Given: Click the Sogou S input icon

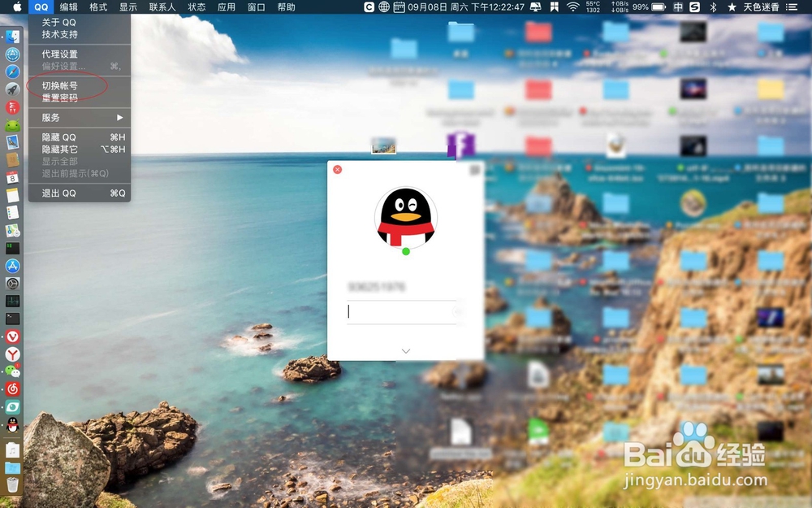Looking at the screenshot, I should click(695, 7).
